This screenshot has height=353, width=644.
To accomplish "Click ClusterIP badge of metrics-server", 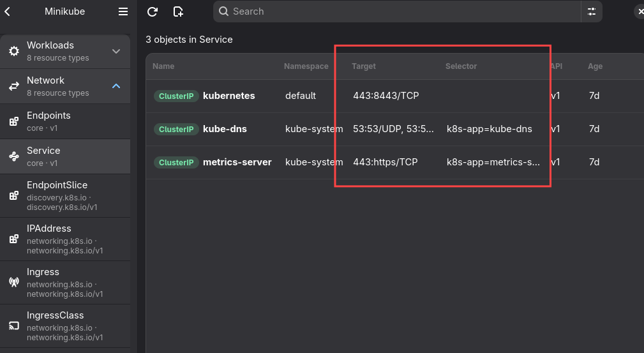I will point(176,163).
